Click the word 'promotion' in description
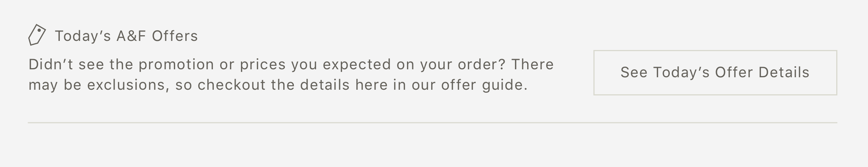Image resolution: width=868 pixels, height=167 pixels. click(176, 65)
